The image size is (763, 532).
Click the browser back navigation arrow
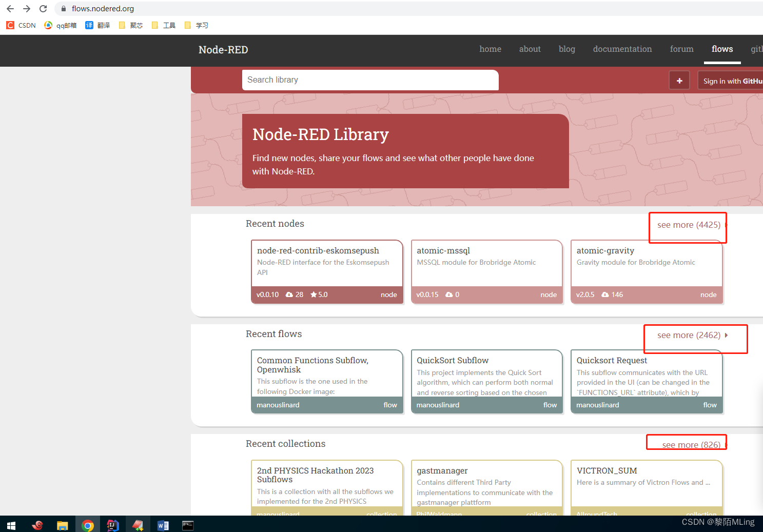pyautogui.click(x=10, y=8)
